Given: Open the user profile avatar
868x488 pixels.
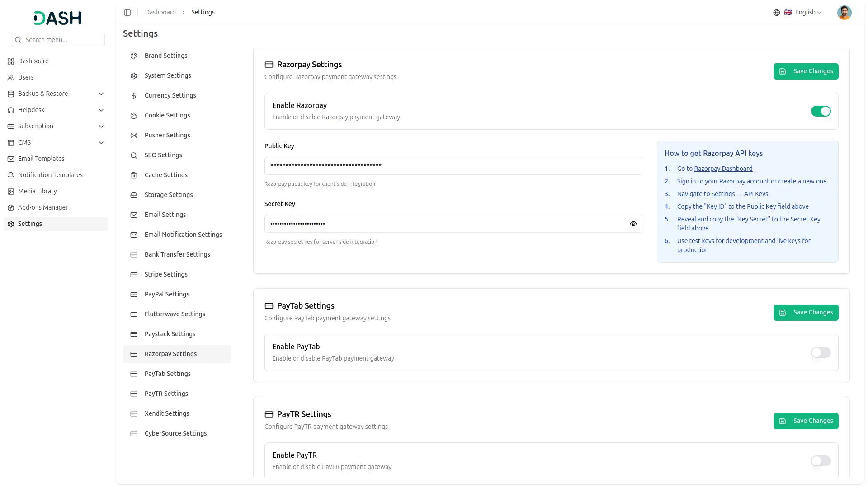Looking at the screenshot, I should (844, 13).
